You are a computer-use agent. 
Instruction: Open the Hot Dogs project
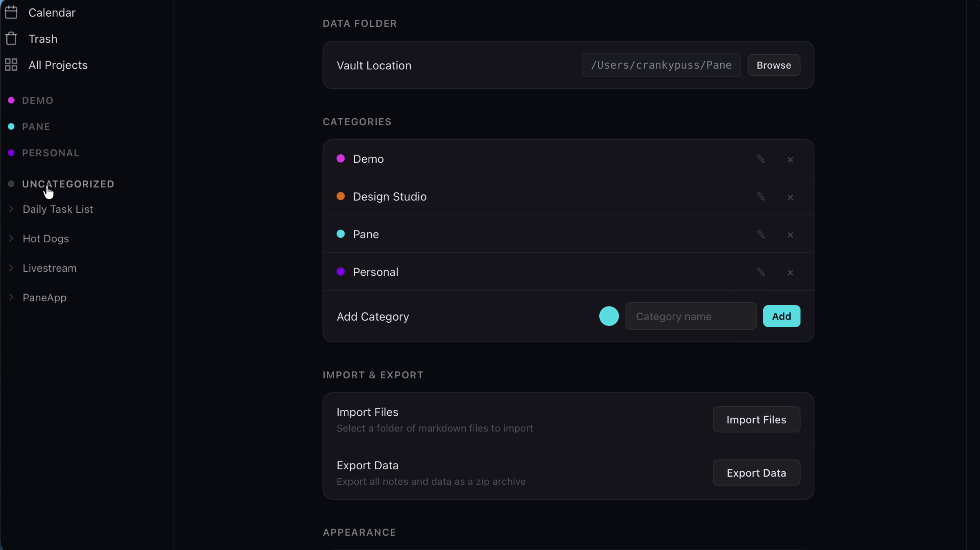tap(46, 238)
